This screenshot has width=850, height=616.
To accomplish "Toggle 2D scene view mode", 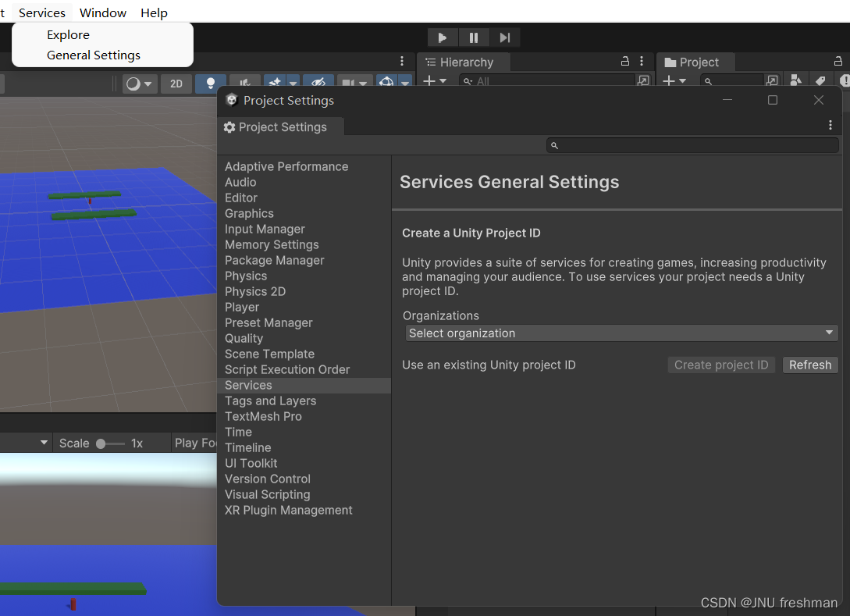I will coord(176,84).
